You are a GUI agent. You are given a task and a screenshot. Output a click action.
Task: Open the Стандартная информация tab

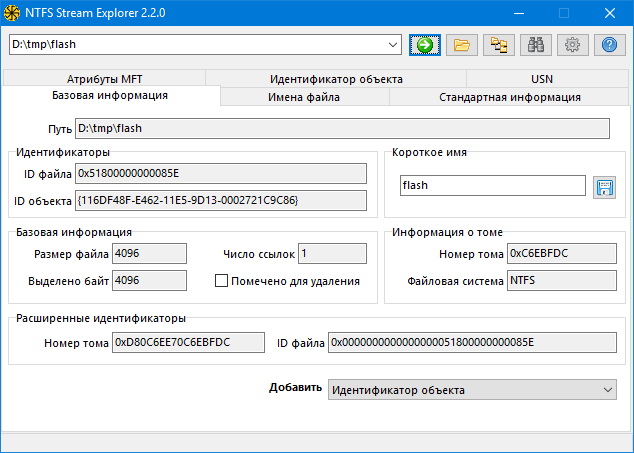[x=509, y=97]
